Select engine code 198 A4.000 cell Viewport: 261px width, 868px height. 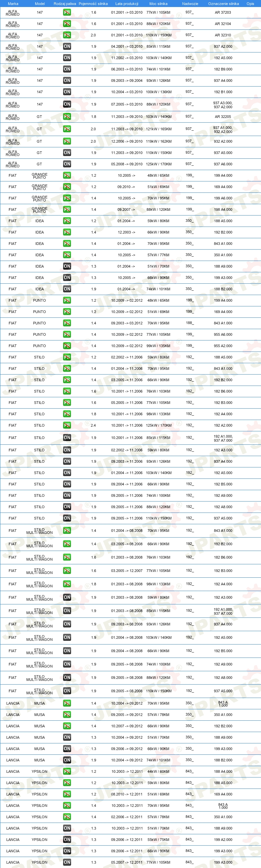223,209
